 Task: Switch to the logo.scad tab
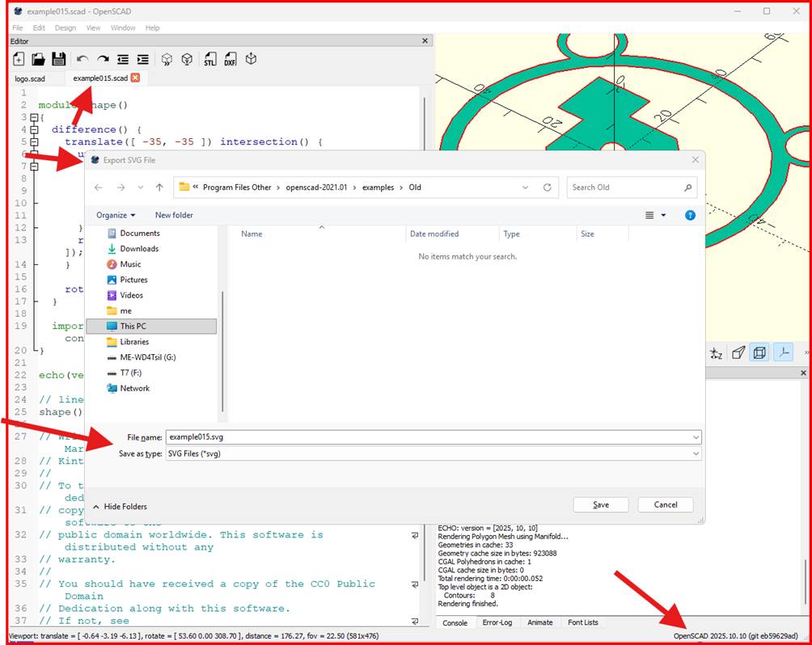pos(31,78)
